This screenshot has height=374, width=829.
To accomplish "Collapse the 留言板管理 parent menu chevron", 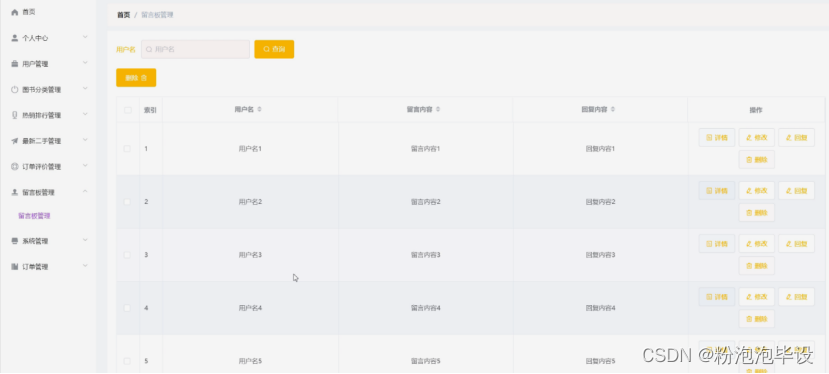I will (x=85, y=191).
